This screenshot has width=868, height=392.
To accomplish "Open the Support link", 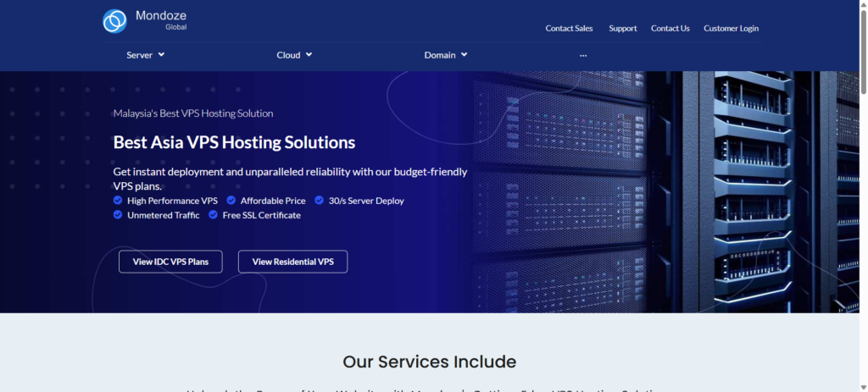I will point(623,28).
